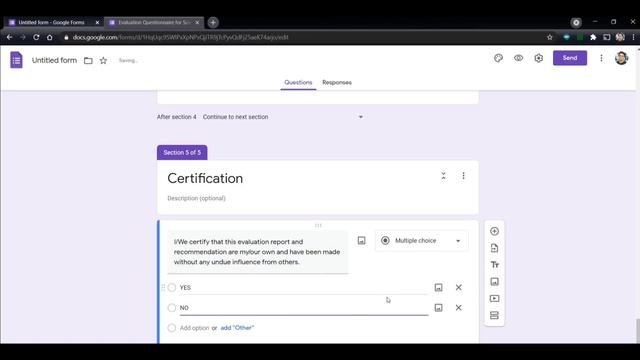Open browser extensions puzzle icon
The image size is (640, 360).
[593, 37]
